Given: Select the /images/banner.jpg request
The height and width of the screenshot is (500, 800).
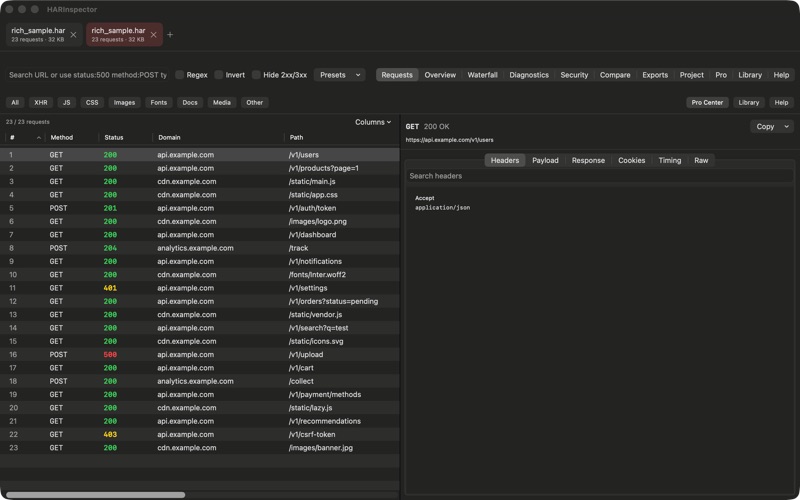Looking at the screenshot, I should point(199,448).
